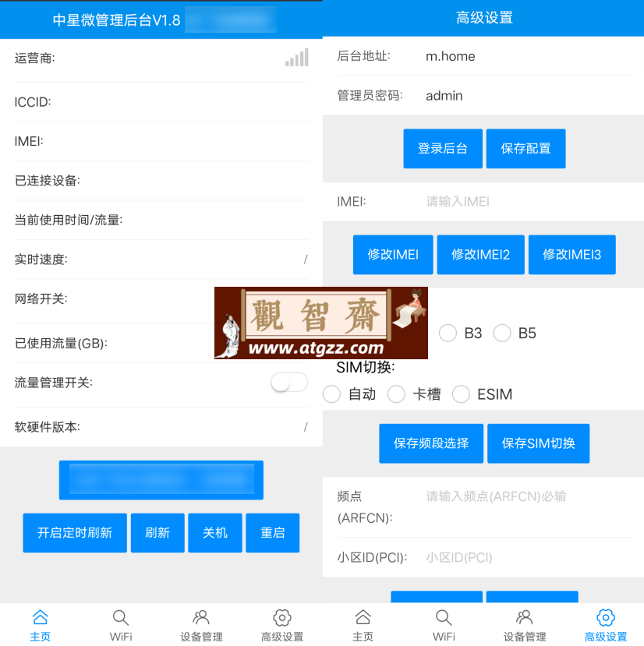Click the 已连接设备: row label
Screen dimensions: 644x646
(48, 181)
